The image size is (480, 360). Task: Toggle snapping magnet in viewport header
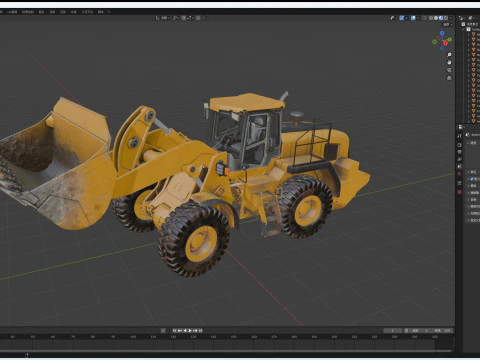point(184,18)
